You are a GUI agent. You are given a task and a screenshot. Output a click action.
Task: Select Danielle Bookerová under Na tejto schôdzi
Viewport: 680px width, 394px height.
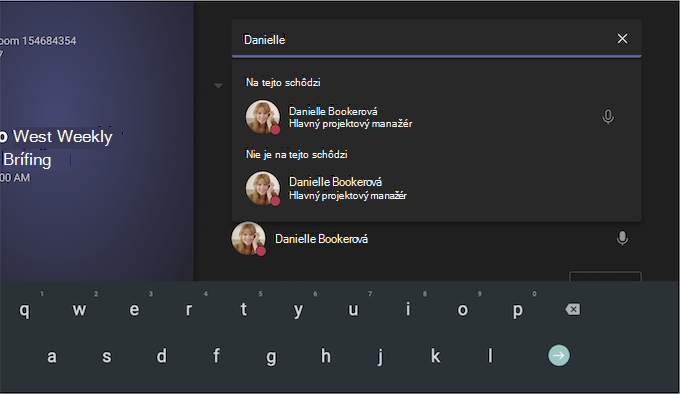pyautogui.click(x=436, y=117)
